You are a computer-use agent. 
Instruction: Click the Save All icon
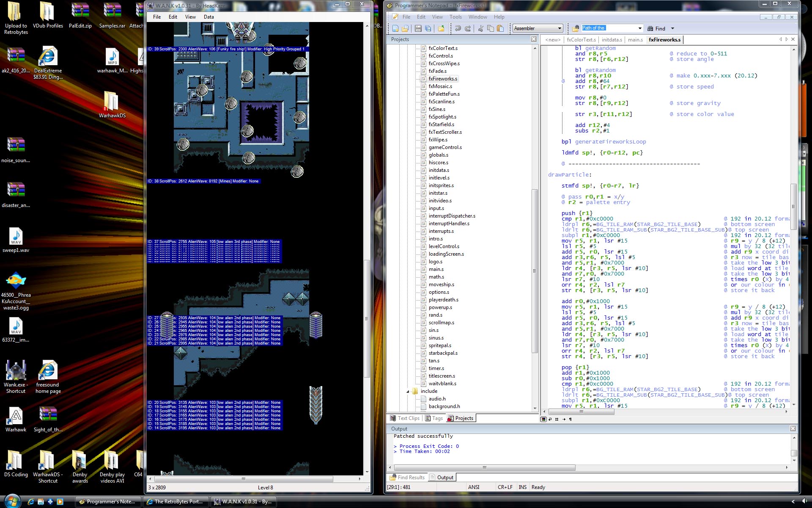[x=428, y=28]
